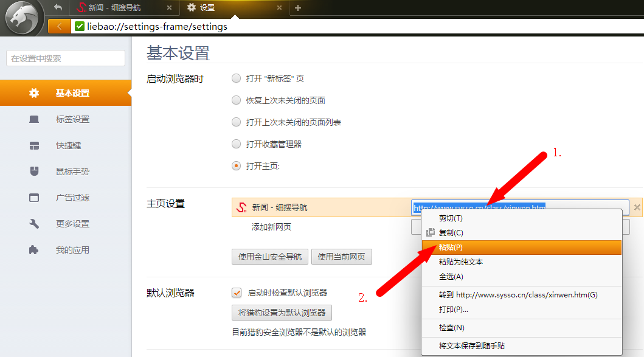Open 快捷键 in sidebar
The width and height of the screenshot is (644, 357).
point(66,145)
